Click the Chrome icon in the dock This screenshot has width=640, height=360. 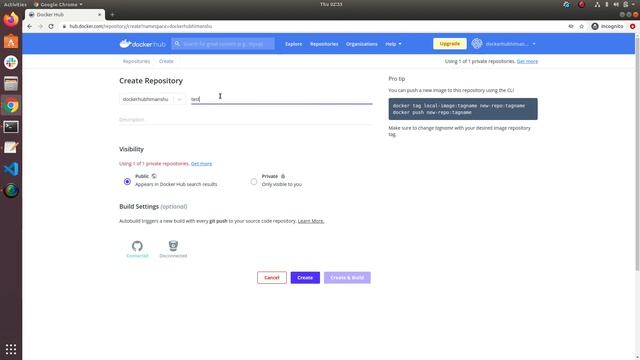(x=11, y=106)
